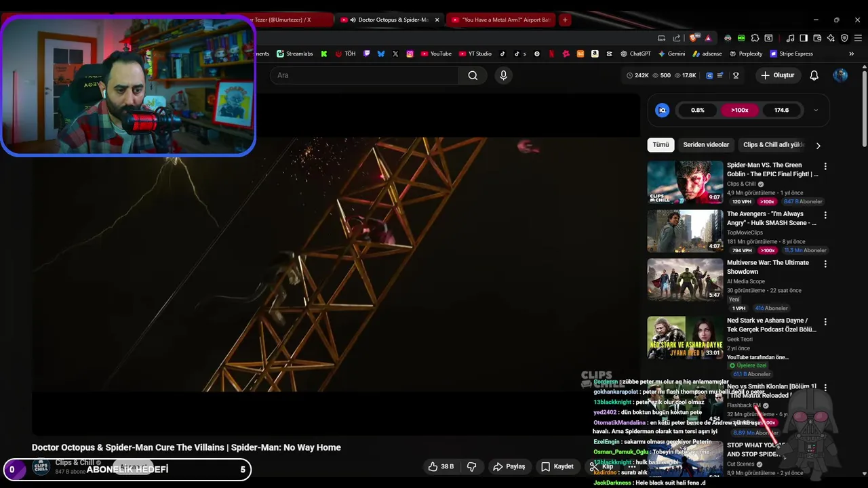
Task: Open the YouTube account avatar menu
Action: [x=840, y=75]
